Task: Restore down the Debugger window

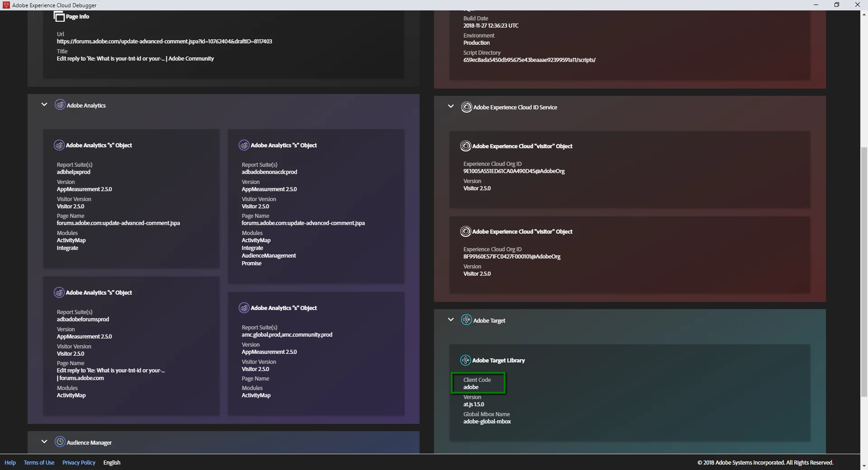Action: coord(837,5)
